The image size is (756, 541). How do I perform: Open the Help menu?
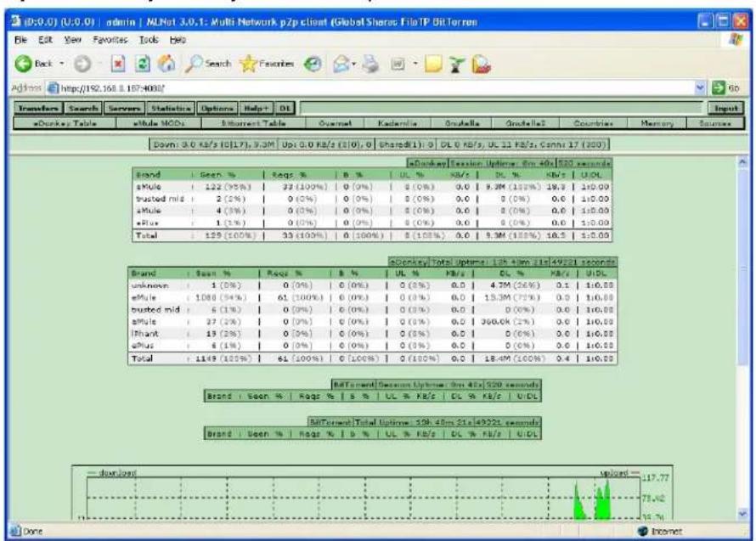point(178,40)
